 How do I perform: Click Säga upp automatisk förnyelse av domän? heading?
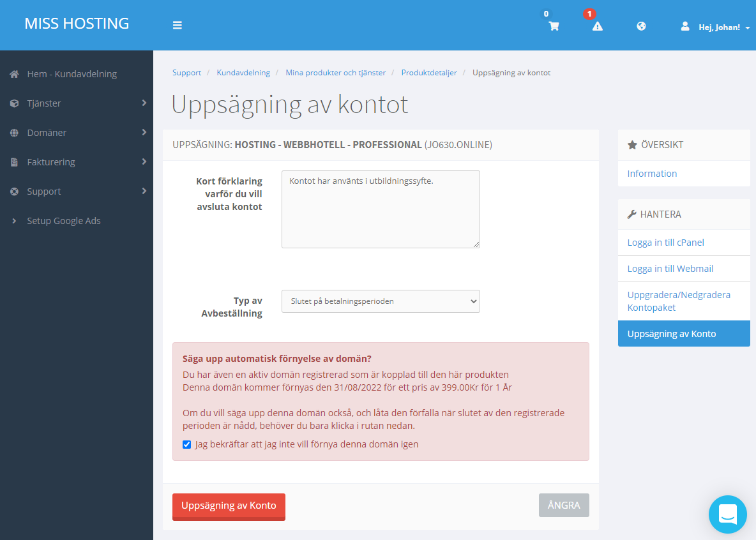276,359
